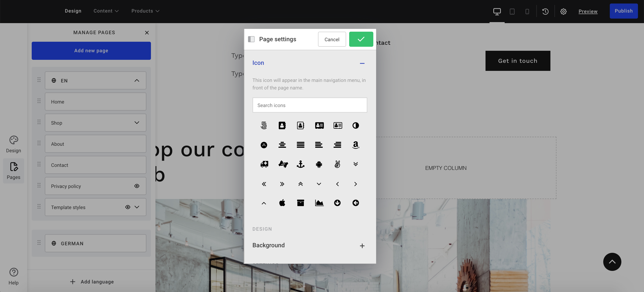Select the double angle left icon

click(264, 184)
